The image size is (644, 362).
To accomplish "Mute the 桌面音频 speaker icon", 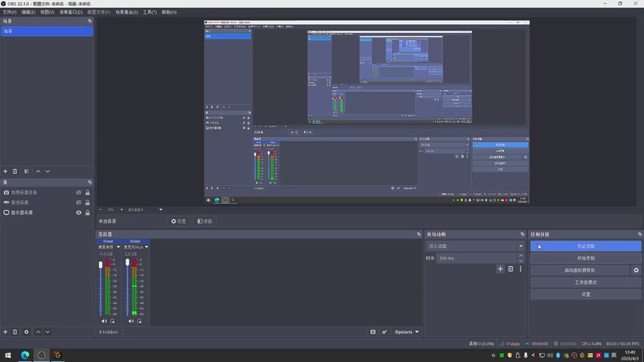I will 104,321.
